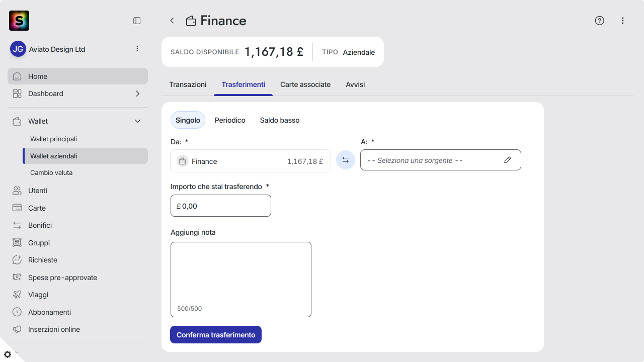Select the Saldo basso transfer type
The height and width of the screenshot is (362, 644).
(x=280, y=120)
